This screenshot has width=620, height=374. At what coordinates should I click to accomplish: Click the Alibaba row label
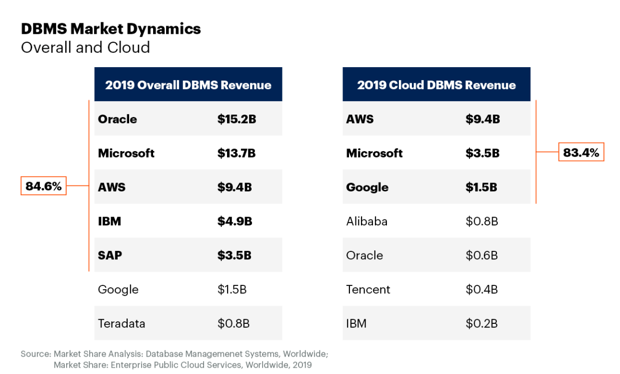pyautogui.click(x=367, y=221)
